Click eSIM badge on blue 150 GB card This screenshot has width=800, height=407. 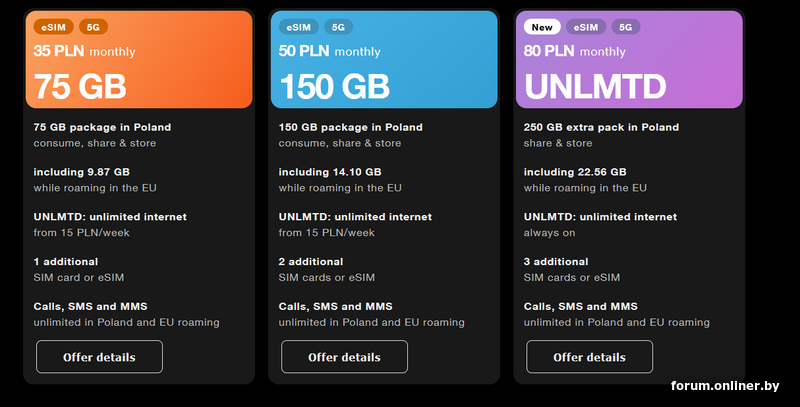coord(296,27)
